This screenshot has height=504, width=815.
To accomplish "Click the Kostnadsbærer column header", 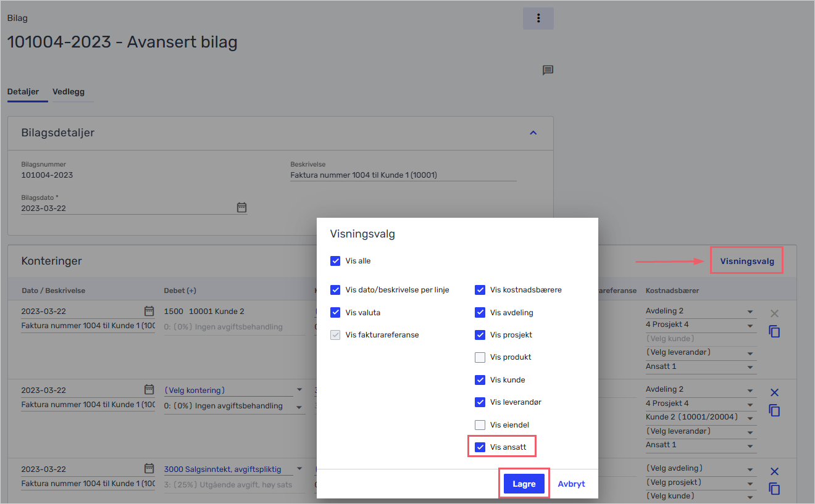I will click(x=672, y=291).
